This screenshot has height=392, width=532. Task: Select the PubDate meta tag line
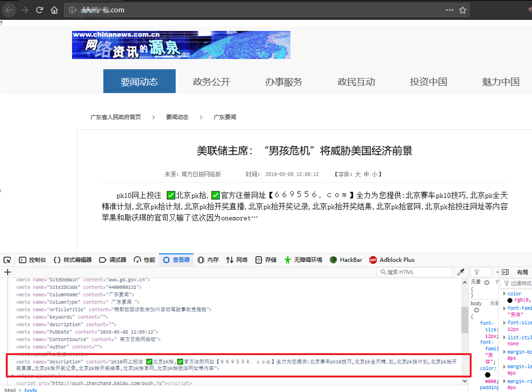pos(87,332)
